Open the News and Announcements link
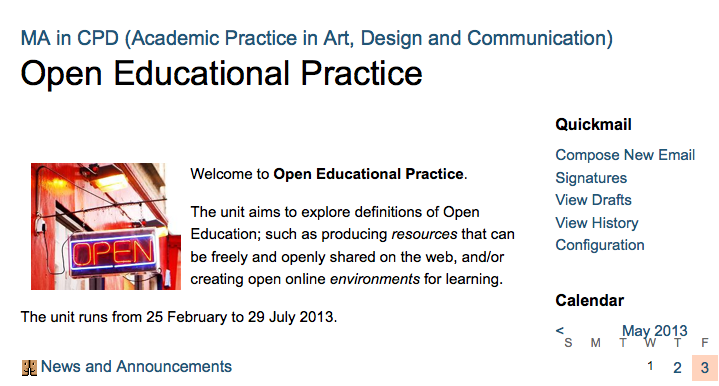719x386 pixels. coord(136,367)
